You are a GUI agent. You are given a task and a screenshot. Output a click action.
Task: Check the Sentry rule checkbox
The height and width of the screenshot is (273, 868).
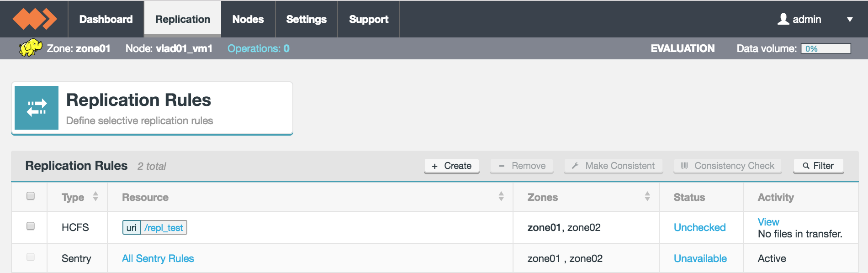(x=31, y=257)
